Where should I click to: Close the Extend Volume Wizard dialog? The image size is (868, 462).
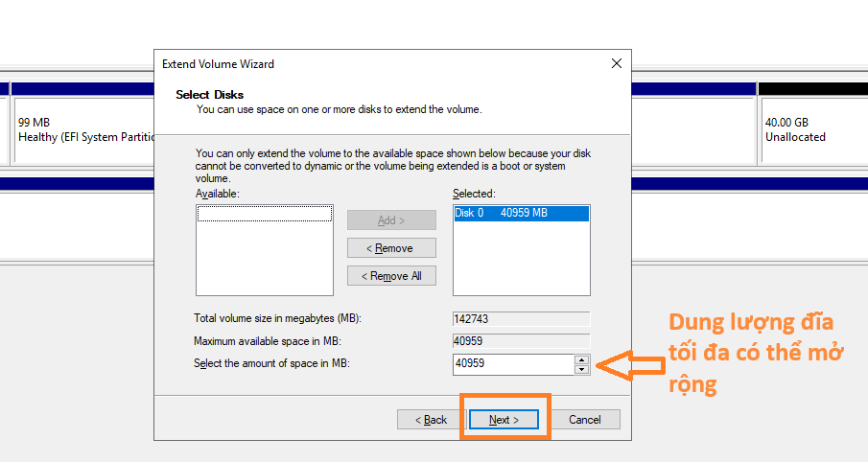point(616,64)
